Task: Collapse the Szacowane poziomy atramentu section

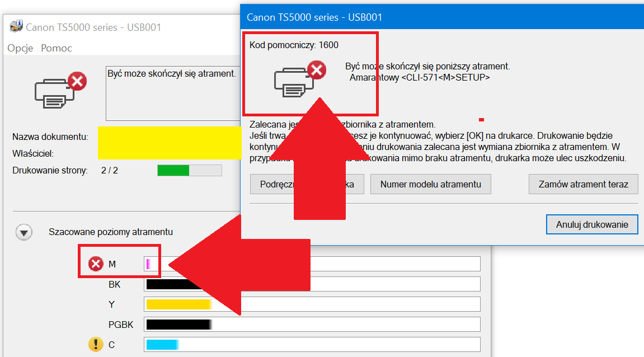Action: [24, 232]
